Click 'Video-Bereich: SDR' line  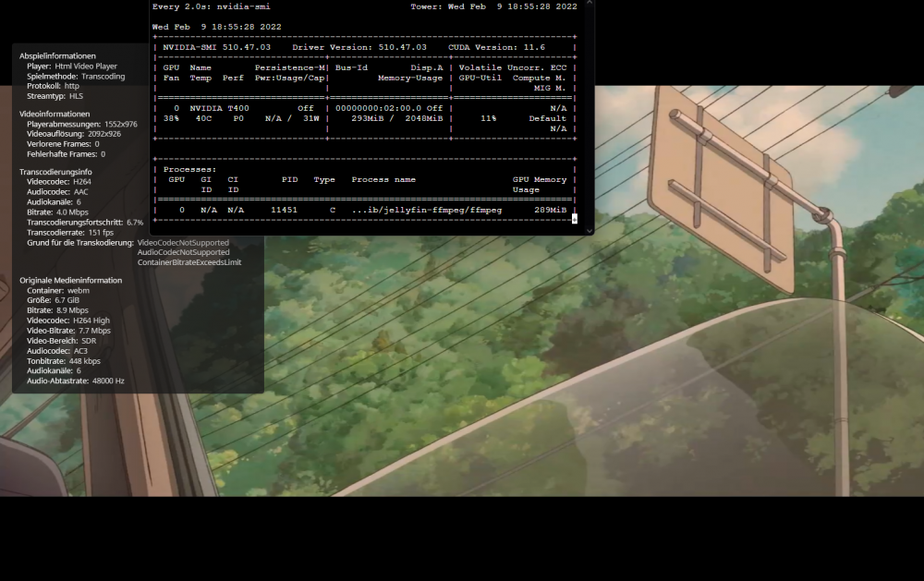[61, 341]
